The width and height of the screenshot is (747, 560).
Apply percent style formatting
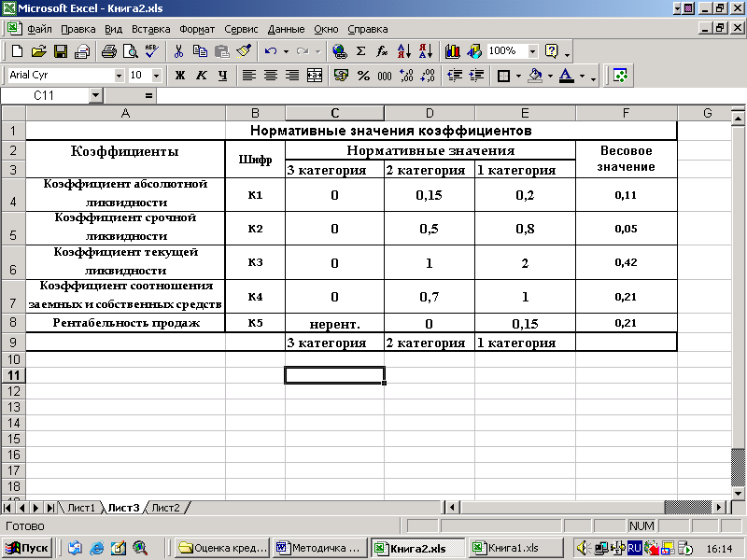tap(363, 76)
